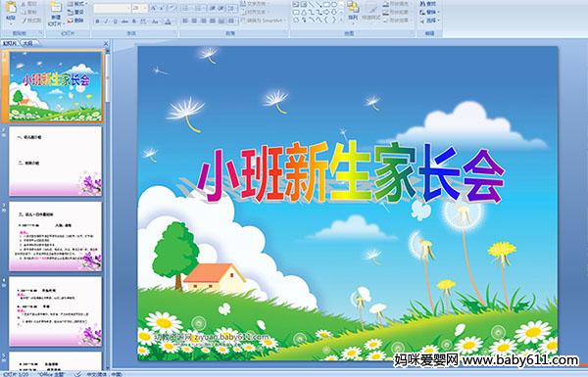The width and height of the screenshot is (588, 377).
Task: Toggle Bold formatting
Action: (97, 22)
